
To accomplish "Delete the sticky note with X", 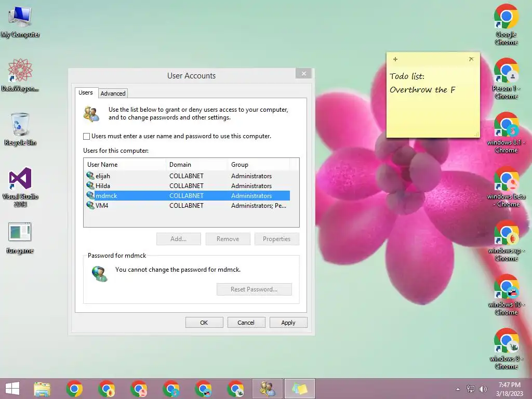I will tap(471, 59).
